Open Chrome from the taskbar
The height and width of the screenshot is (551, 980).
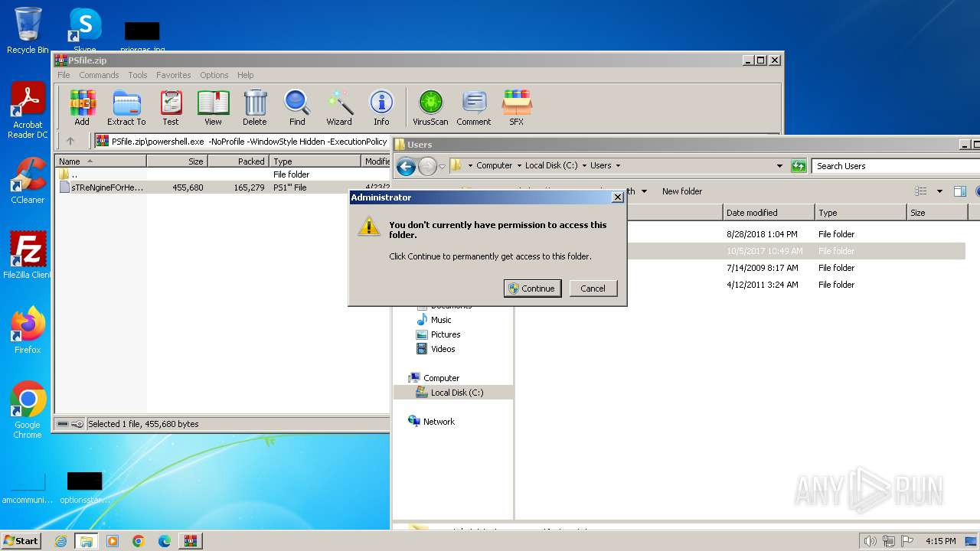pos(139,541)
